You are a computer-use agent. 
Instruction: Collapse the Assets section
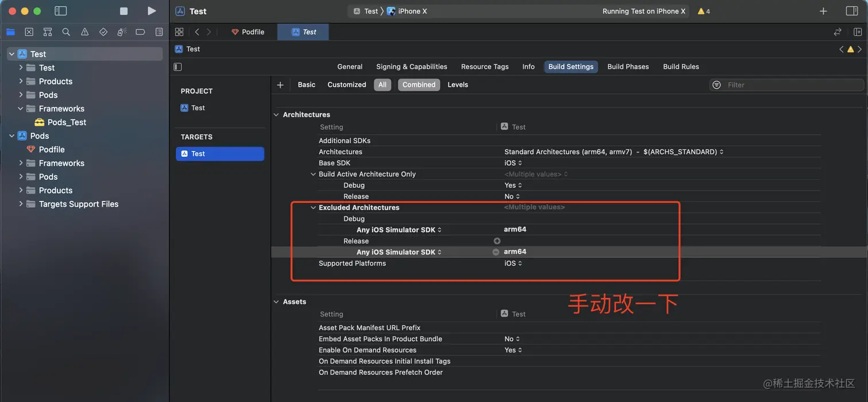tap(276, 302)
